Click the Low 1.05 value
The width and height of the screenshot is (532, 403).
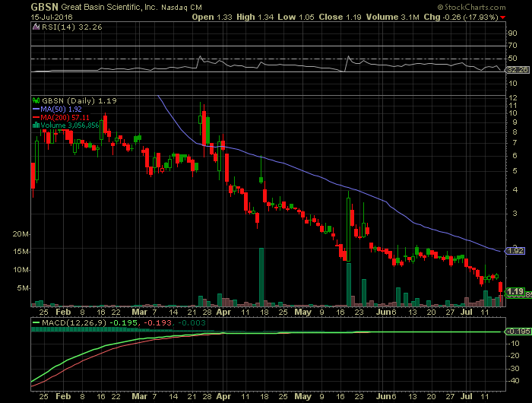(x=296, y=17)
